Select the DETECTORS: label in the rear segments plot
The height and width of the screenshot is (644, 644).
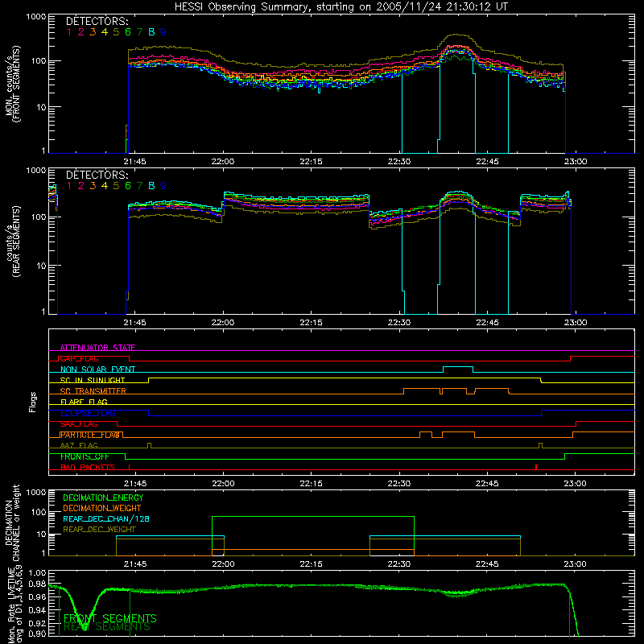point(97,175)
